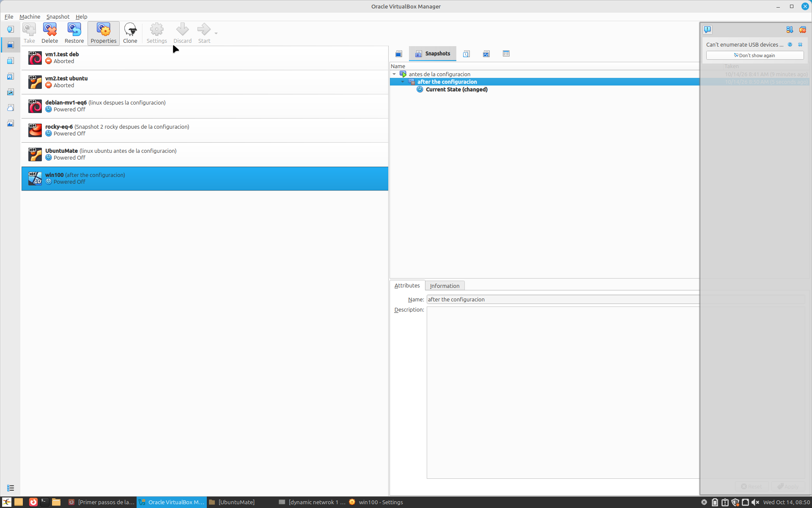The width and height of the screenshot is (812, 508).
Task: Select Current State (changed) item
Action: click(456, 89)
